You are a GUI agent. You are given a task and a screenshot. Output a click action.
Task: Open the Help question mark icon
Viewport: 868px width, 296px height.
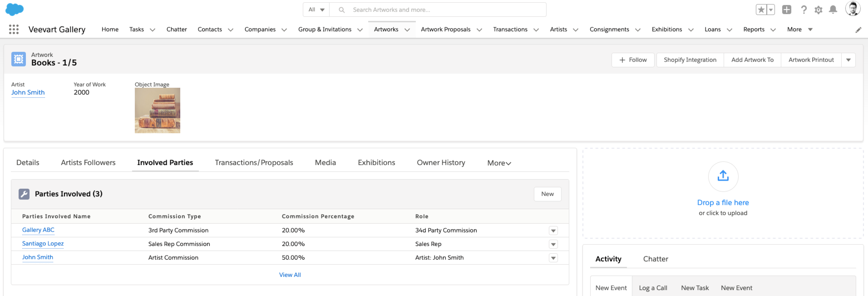804,10
